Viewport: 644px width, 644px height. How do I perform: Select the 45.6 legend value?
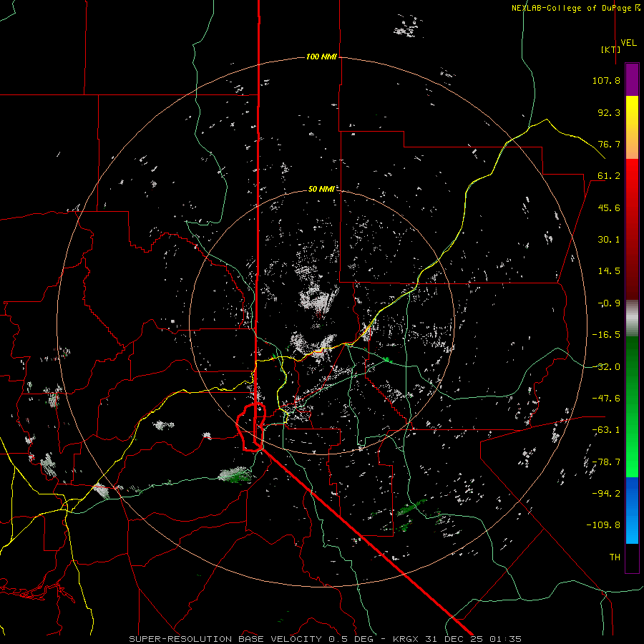609,208
